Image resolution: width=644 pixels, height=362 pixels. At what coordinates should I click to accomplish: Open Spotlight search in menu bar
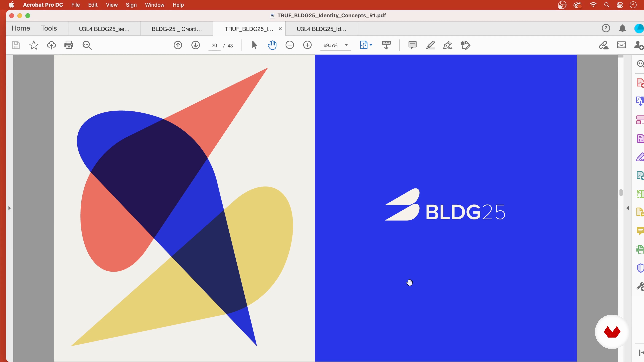(607, 5)
